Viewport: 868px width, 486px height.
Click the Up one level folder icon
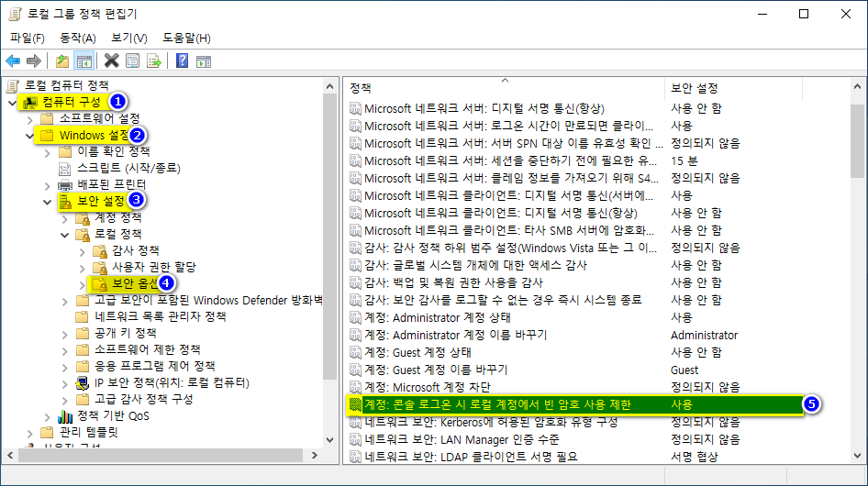pyautogui.click(x=62, y=61)
